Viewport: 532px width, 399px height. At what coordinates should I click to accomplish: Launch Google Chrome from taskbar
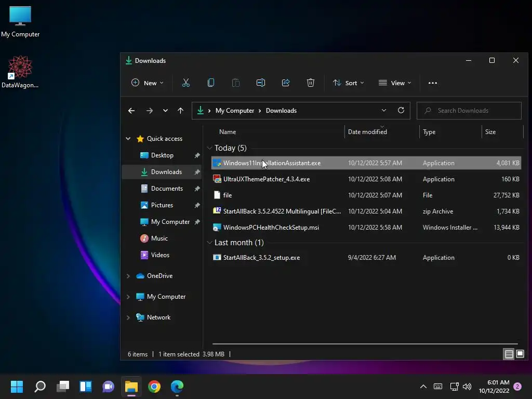pos(154,387)
